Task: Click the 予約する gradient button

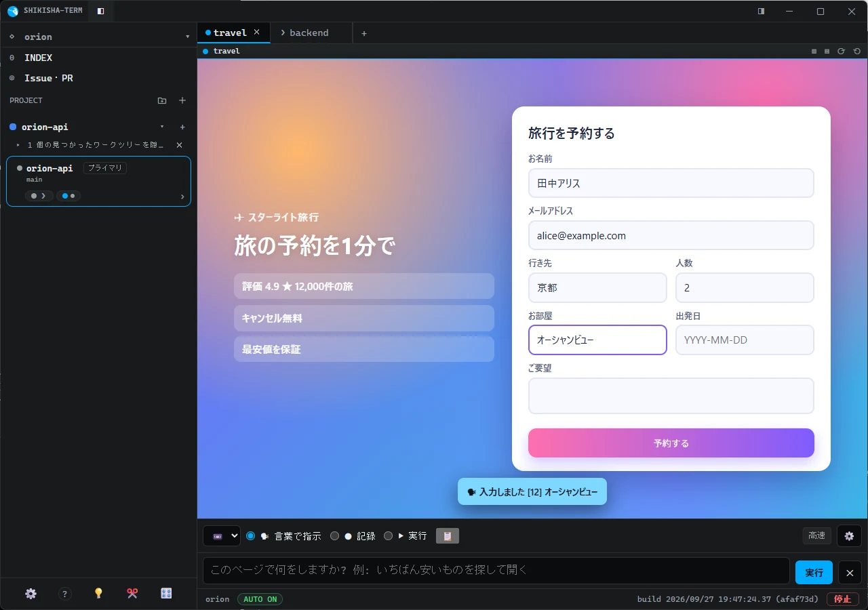Action: (671, 443)
